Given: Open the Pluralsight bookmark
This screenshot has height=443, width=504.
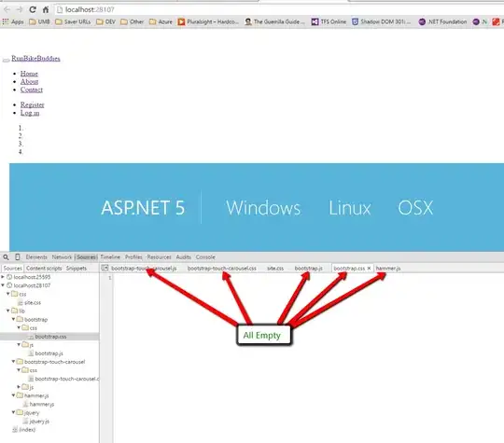Looking at the screenshot, I should coord(208,21).
